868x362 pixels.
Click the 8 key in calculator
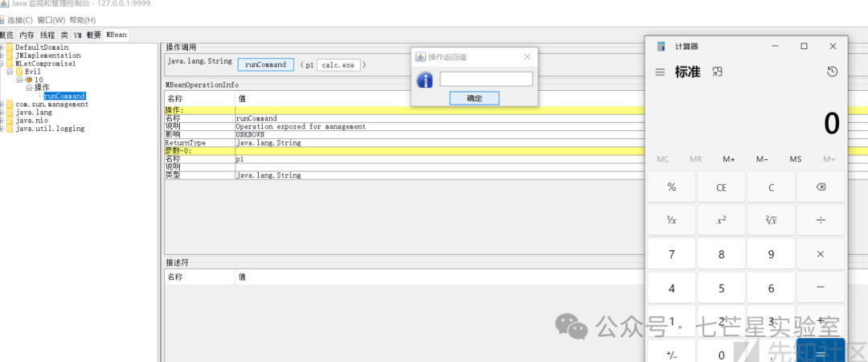[x=721, y=254]
